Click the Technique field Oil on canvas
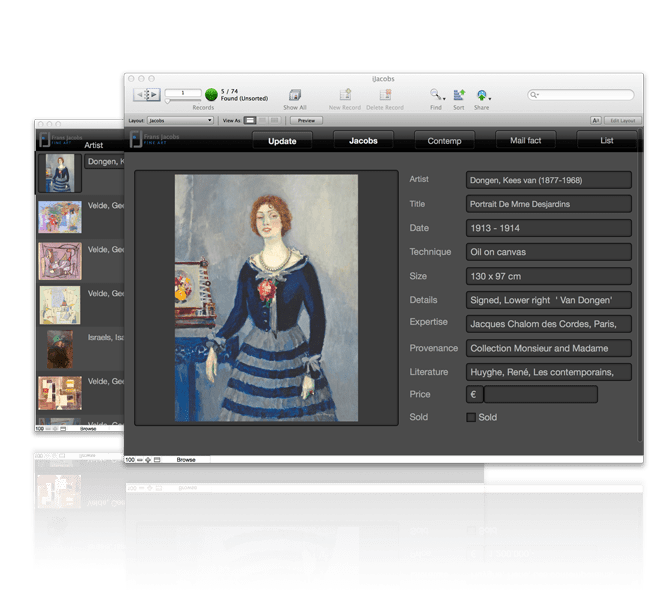The width and height of the screenshot is (660, 600). (x=548, y=252)
